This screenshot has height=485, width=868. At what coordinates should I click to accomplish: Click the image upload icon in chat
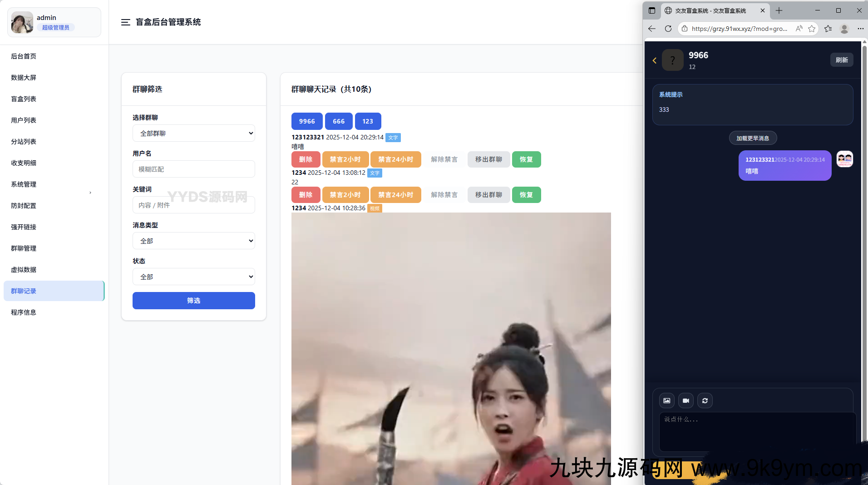(666, 401)
